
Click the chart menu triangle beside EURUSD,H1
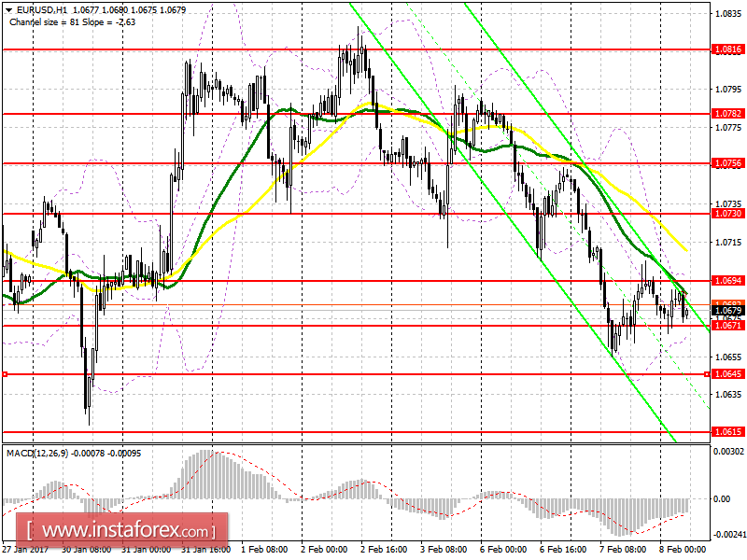tap(8, 10)
